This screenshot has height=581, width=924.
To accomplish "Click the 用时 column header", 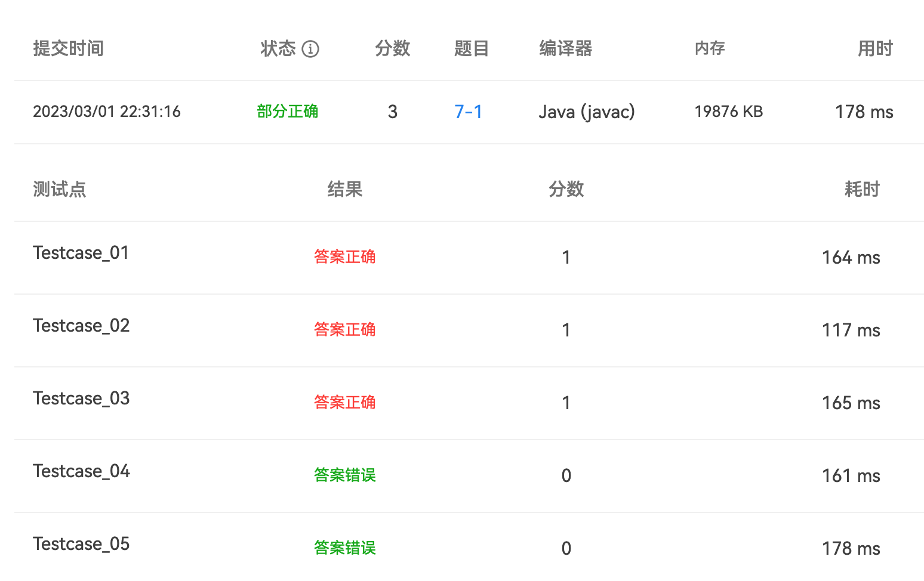I will tap(875, 48).
